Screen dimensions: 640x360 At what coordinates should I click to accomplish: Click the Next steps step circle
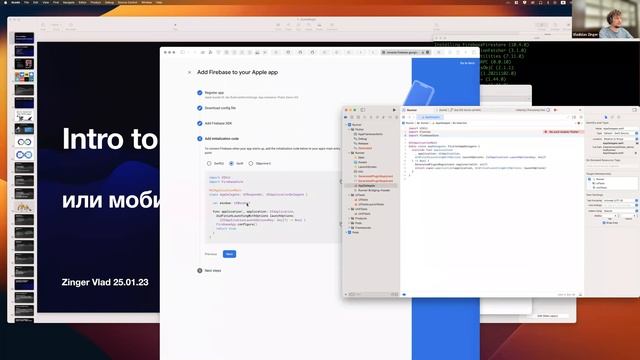tap(200, 271)
